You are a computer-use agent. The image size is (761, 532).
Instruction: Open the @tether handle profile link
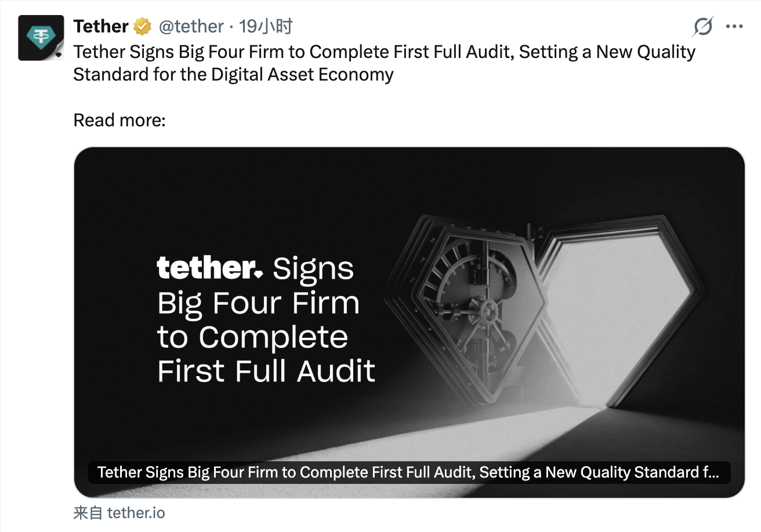tap(191, 27)
